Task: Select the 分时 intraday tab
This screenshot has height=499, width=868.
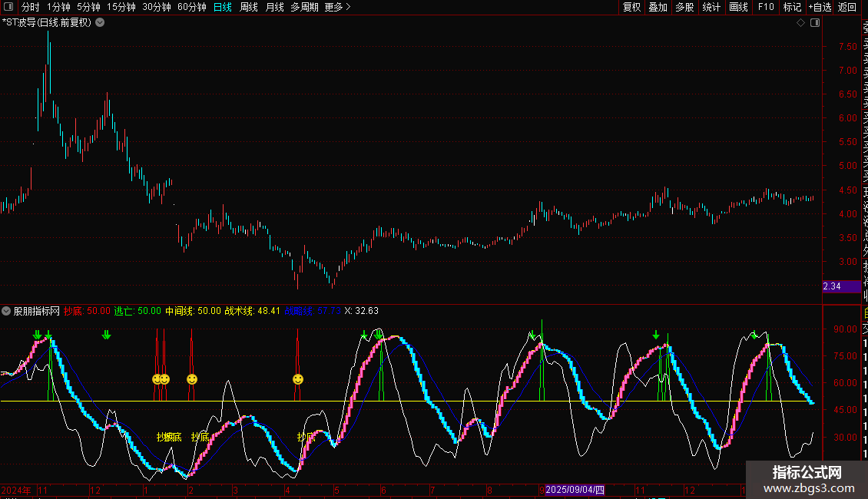Action: pos(31,7)
